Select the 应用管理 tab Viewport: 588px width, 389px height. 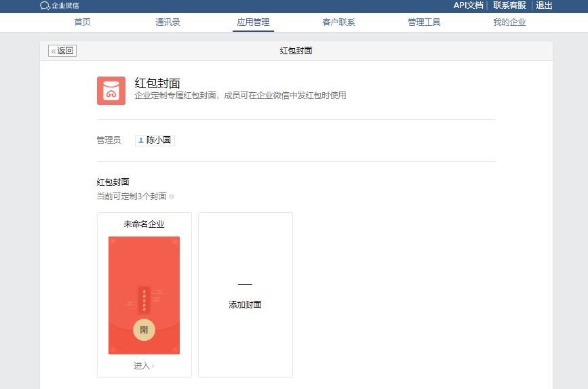253,22
